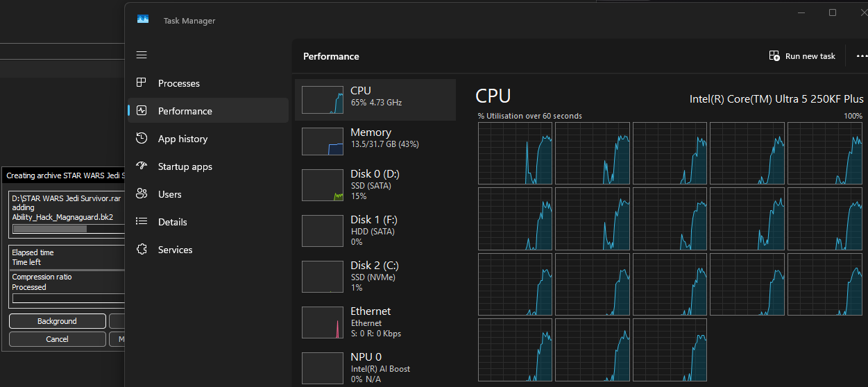This screenshot has height=387, width=868.
Task: Click the Performance pulse icon in sidebar
Action: 142,110
